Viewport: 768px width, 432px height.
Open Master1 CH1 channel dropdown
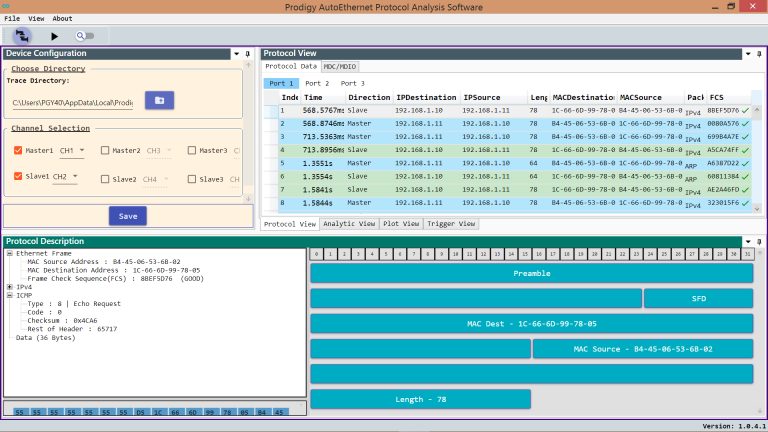point(72,151)
